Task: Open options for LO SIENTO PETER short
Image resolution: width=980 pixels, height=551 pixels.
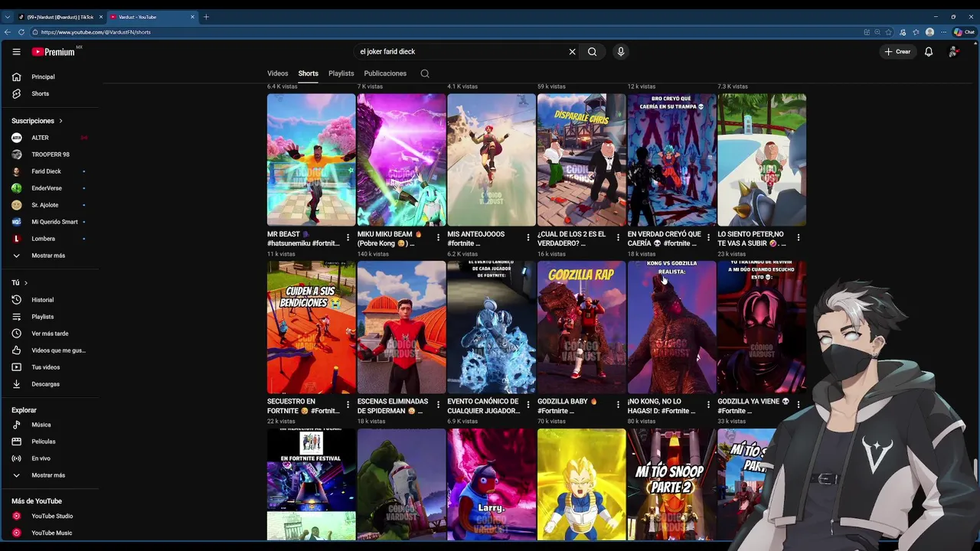Action: tap(798, 238)
